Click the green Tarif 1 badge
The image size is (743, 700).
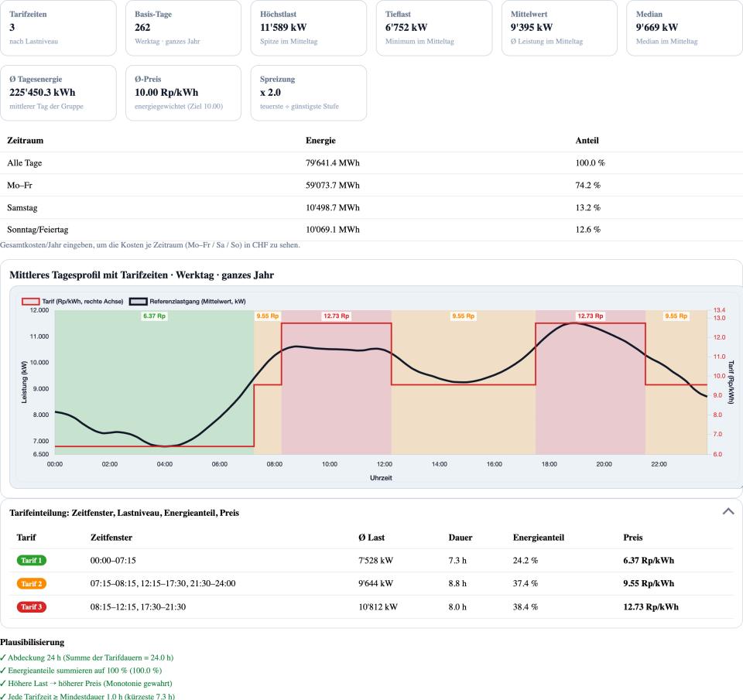tap(32, 560)
